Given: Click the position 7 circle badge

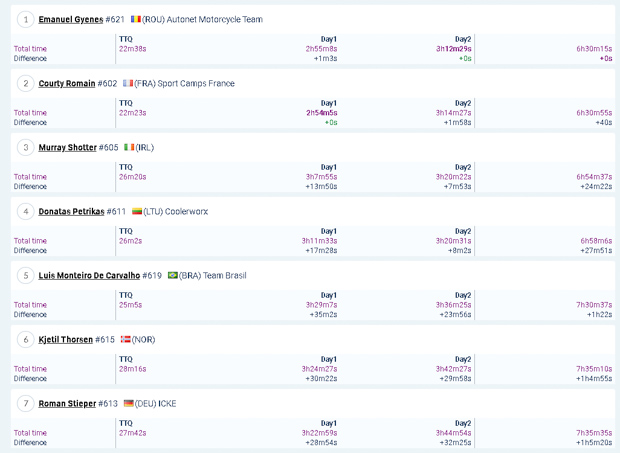Looking at the screenshot, I should coord(26,404).
